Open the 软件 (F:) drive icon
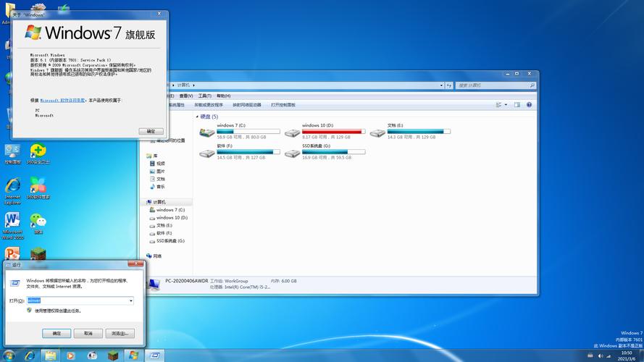This screenshot has height=362, width=644. tap(207, 153)
